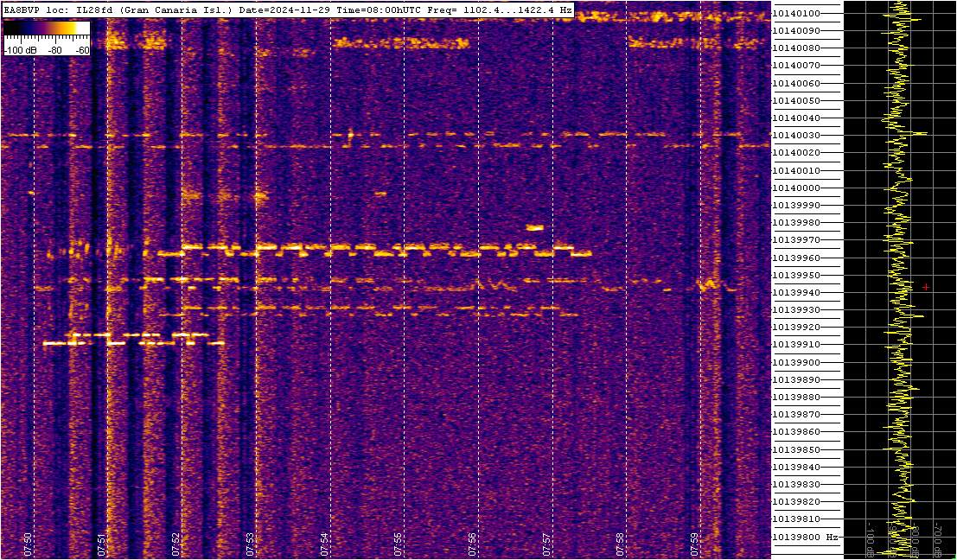
Task: Select the 10139800 Hz frequency label
Action: (804, 537)
